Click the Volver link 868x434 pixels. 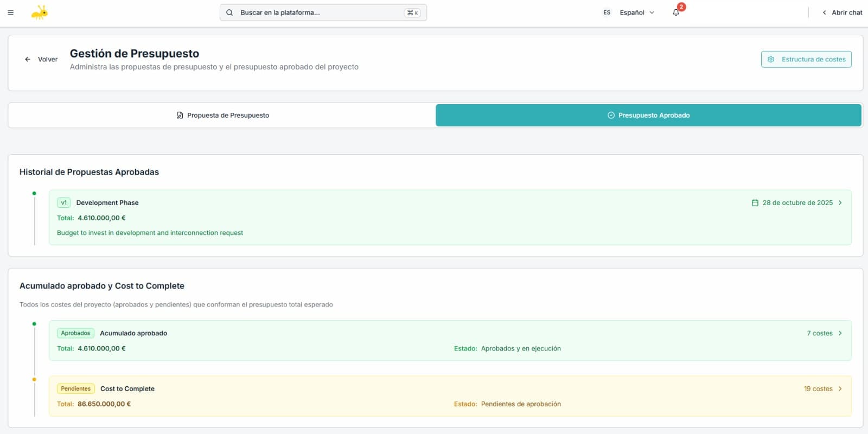(47, 59)
